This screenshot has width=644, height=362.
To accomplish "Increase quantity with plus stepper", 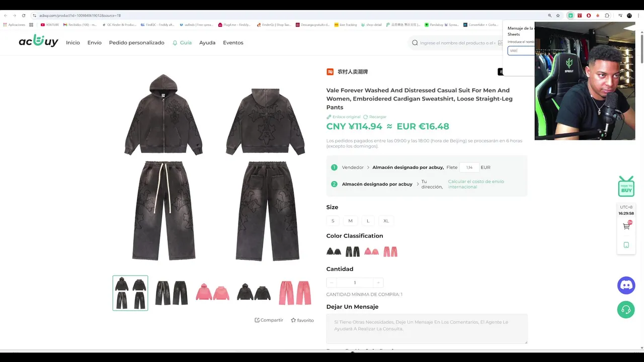I will click(x=378, y=283).
